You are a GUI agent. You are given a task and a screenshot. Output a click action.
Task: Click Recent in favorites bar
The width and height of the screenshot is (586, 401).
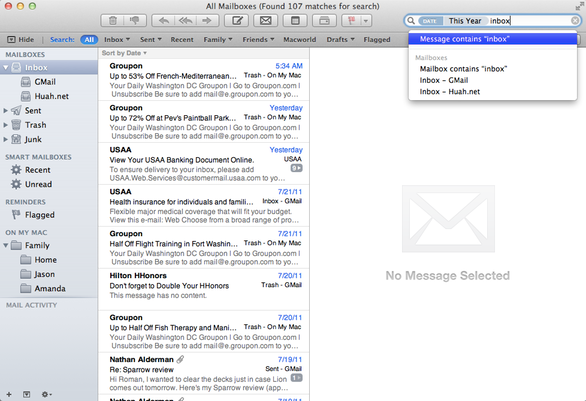pos(182,39)
